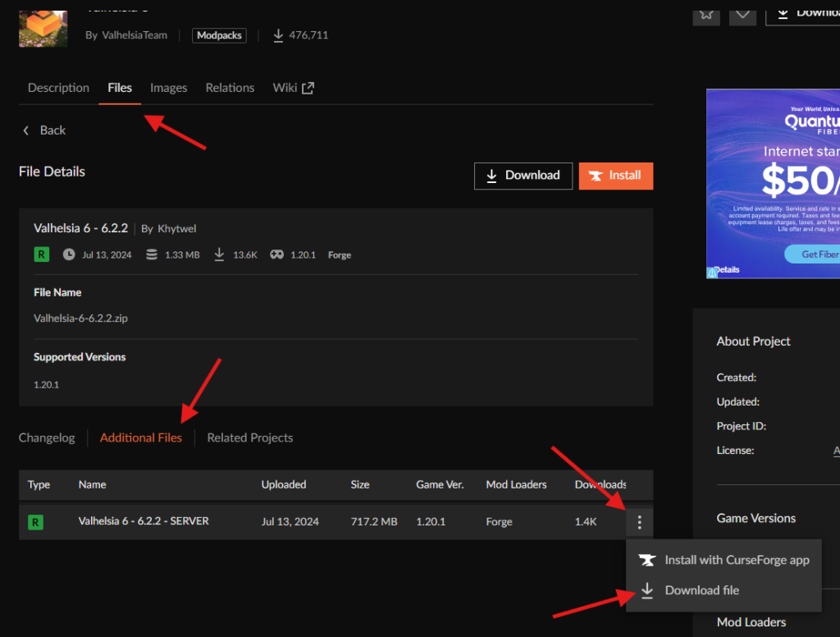
Task: Click the 1.4K downloads cell
Action: 586,522
